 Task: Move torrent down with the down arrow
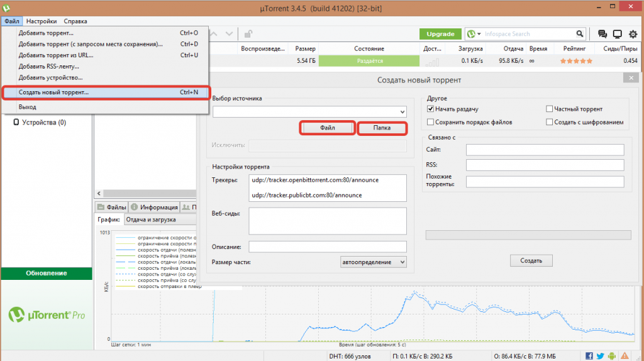(229, 34)
